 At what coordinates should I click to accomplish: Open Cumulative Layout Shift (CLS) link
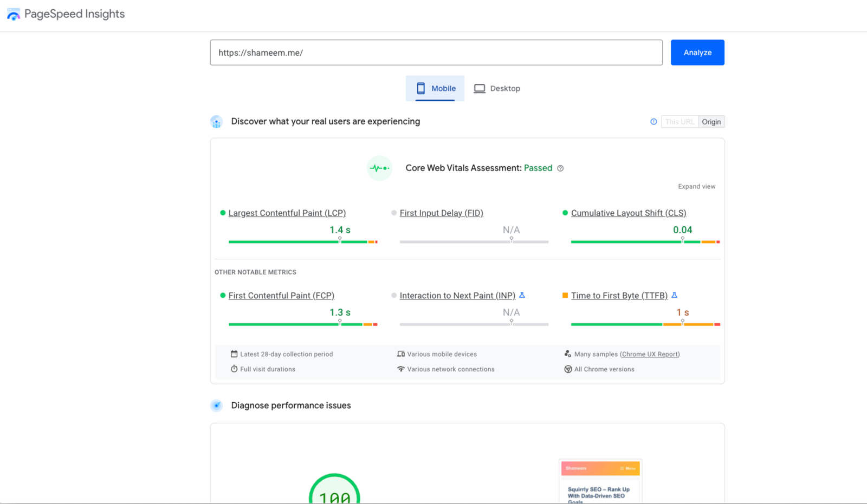point(628,213)
